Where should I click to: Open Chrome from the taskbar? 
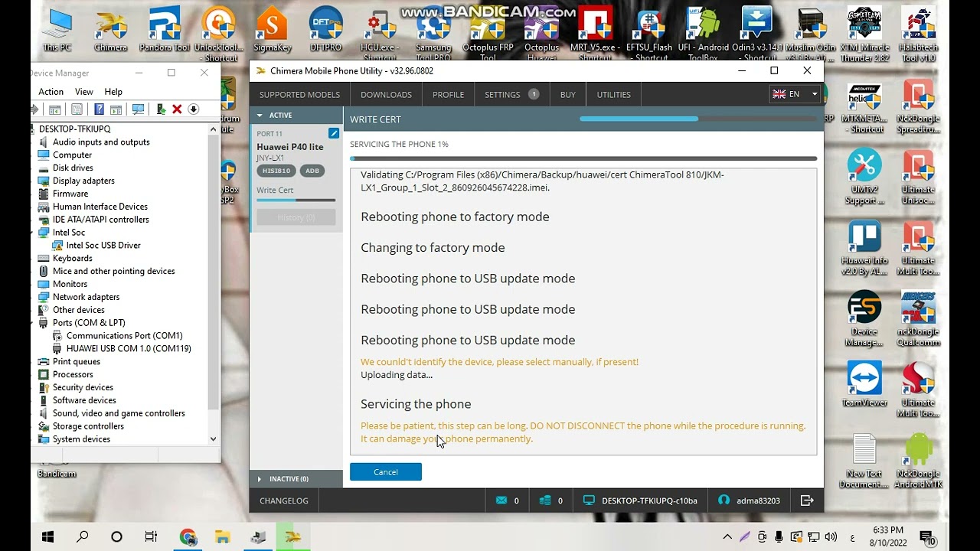tap(188, 537)
